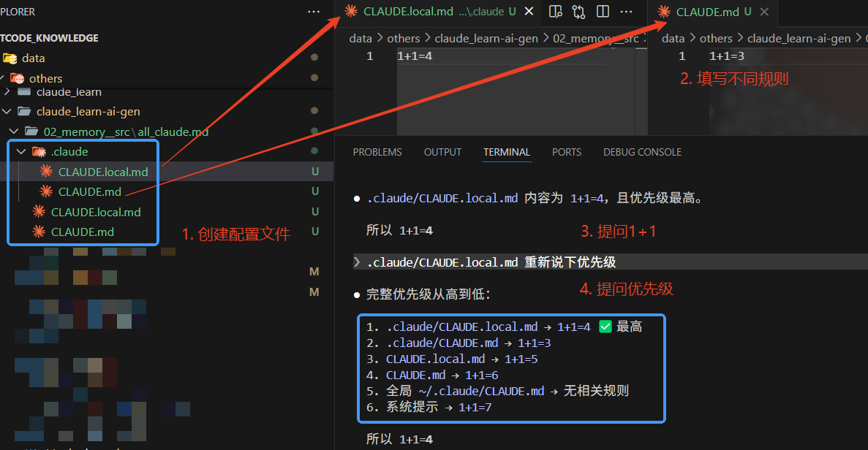Click line number 1 in left editor gutter
The height and width of the screenshot is (450, 868).
[x=370, y=56]
